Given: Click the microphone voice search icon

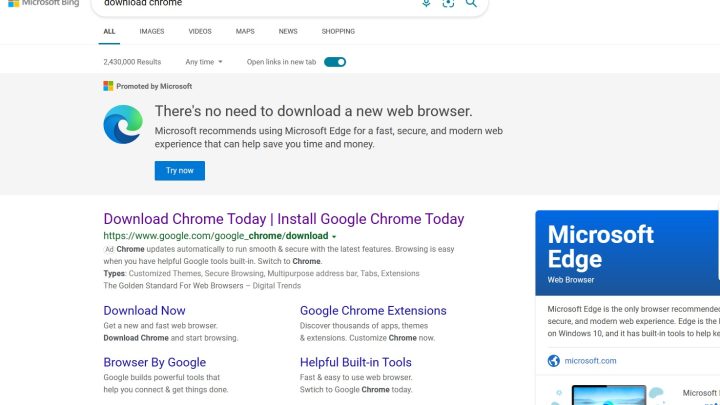Looking at the screenshot, I should [x=426, y=3].
